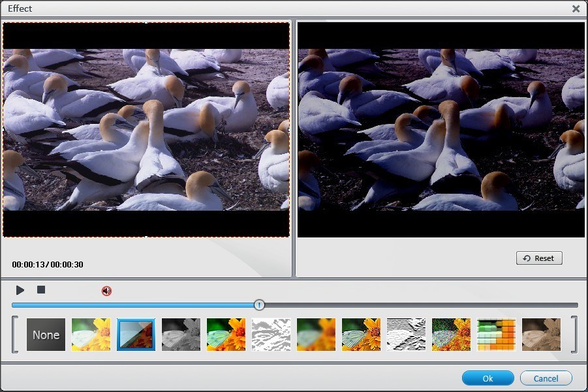Click the playback progress slider handle

pos(258,305)
